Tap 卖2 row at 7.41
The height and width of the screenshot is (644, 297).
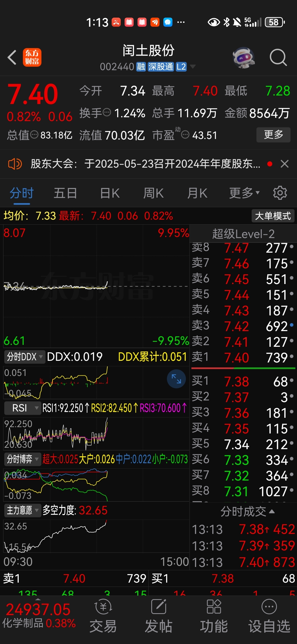243,342
